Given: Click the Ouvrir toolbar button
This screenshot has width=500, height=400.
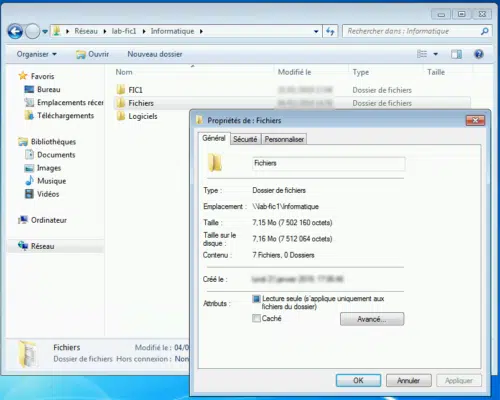Looking at the screenshot, I should tap(93, 54).
